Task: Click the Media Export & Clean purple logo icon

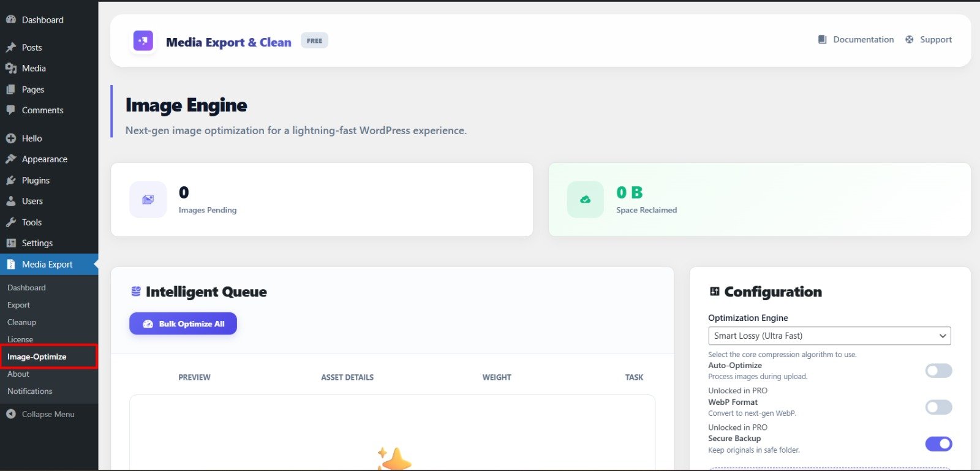Action: coord(143,41)
